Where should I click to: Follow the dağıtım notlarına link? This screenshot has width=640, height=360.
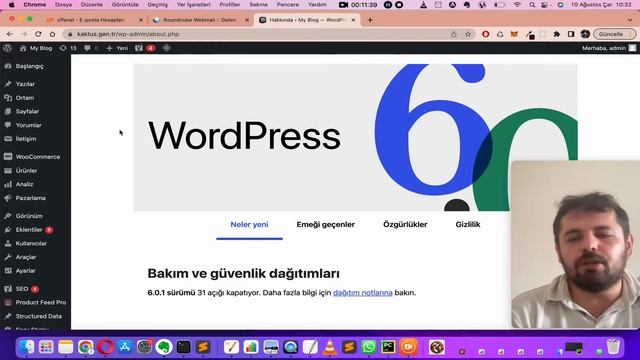[363, 293]
